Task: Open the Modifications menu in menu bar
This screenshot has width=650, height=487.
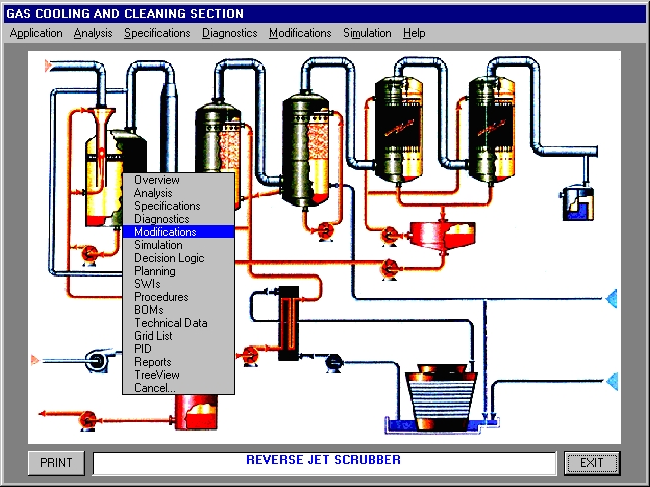Action: pyautogui.click(x=300, y=33)
